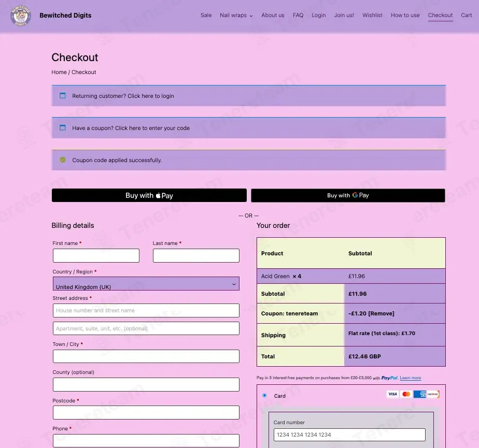
Task: Click the Discover card icon
Action: click(433, 394)
